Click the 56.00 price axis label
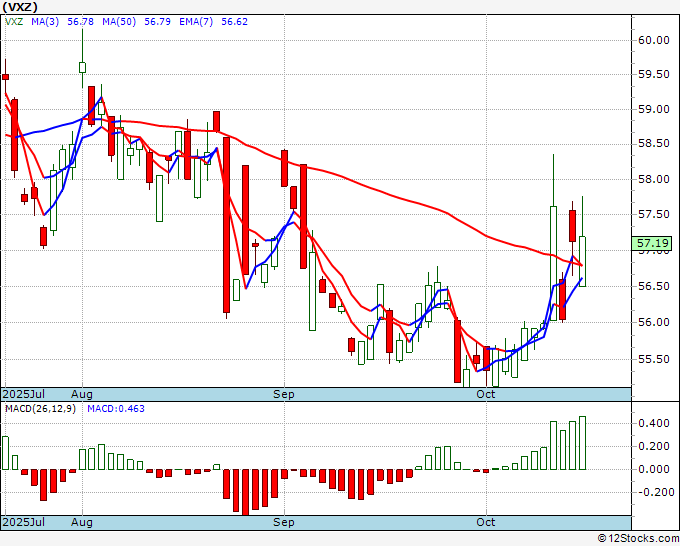This screenshot has width=680, height=546. point(654,322)
